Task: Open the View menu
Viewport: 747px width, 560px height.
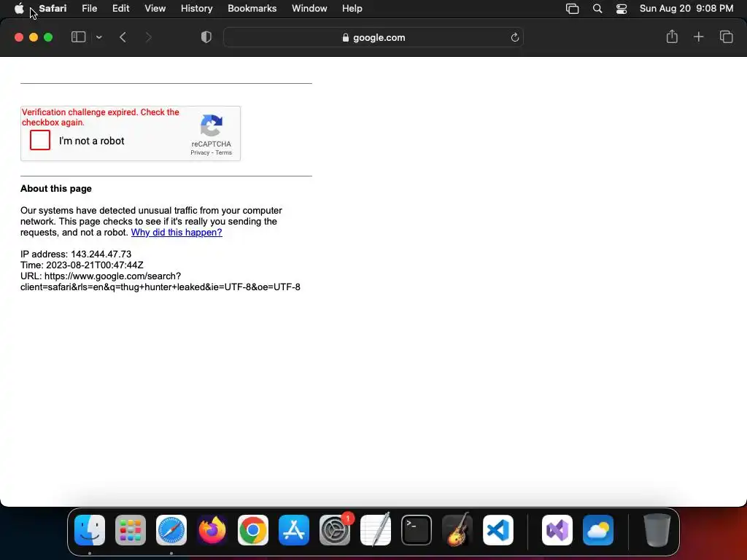Action: click(x=155, y=9)
